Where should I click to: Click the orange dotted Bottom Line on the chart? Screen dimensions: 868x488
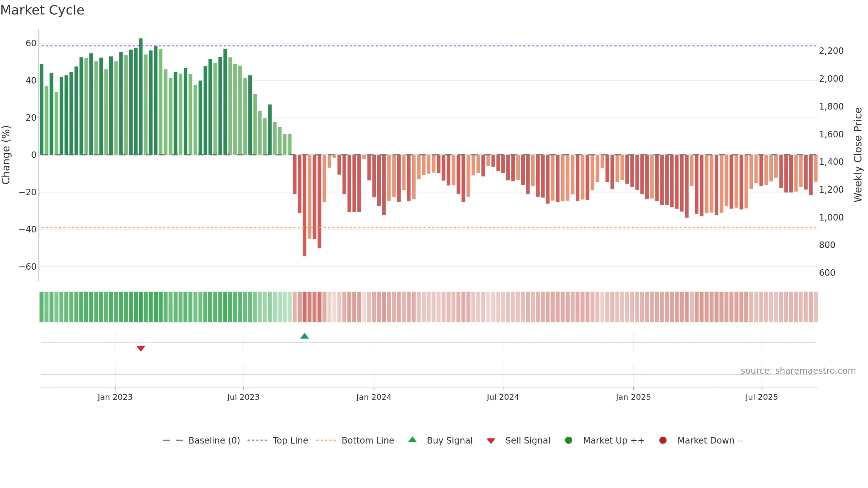point(429,228)
